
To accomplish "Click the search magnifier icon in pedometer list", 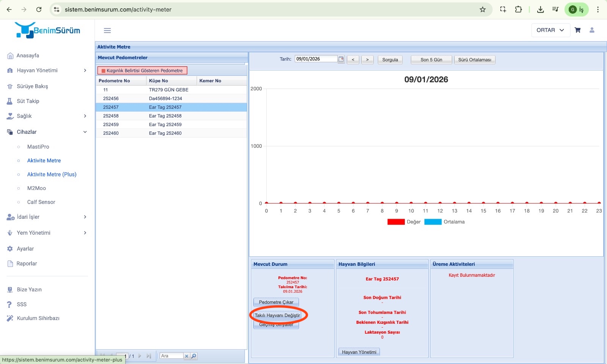I will 194,356.
